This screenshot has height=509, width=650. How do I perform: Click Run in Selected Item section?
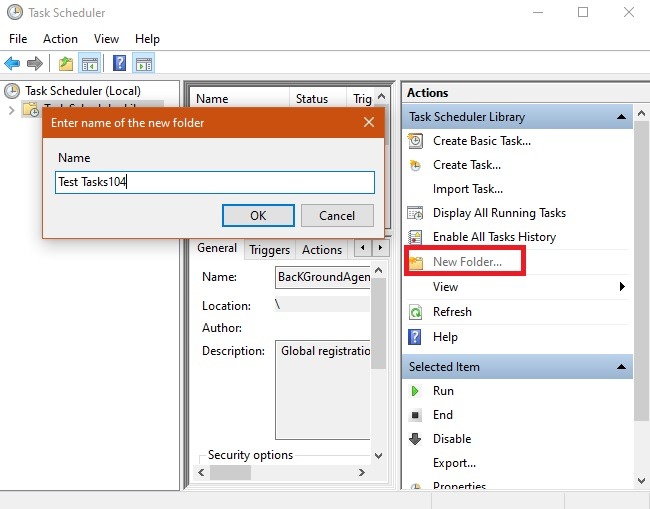(x=443, y=391)
